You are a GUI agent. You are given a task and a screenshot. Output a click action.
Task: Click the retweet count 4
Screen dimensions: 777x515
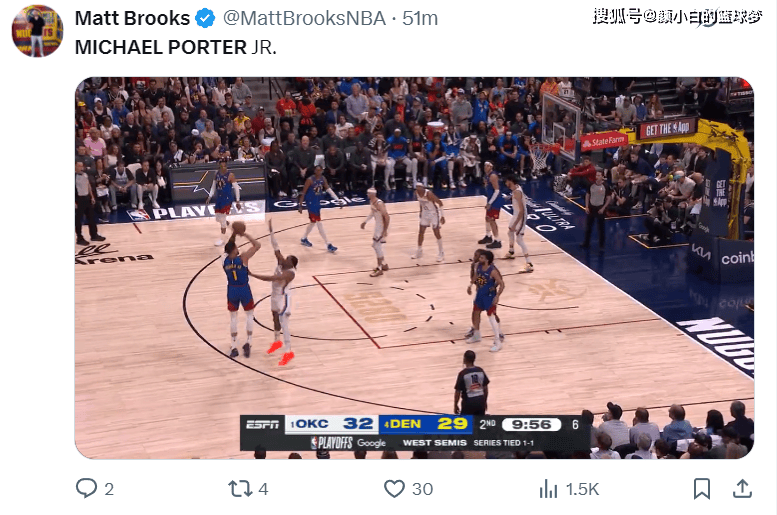coord(263,489)
